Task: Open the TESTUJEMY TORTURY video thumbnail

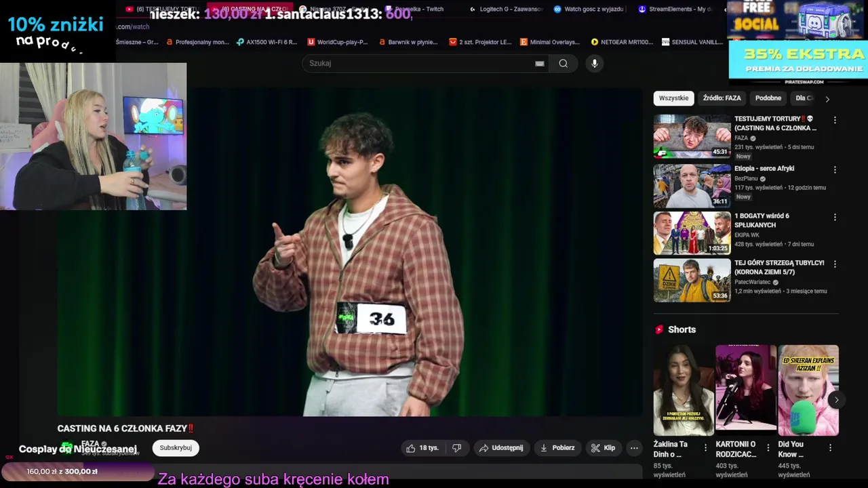Action: (692, 136)
